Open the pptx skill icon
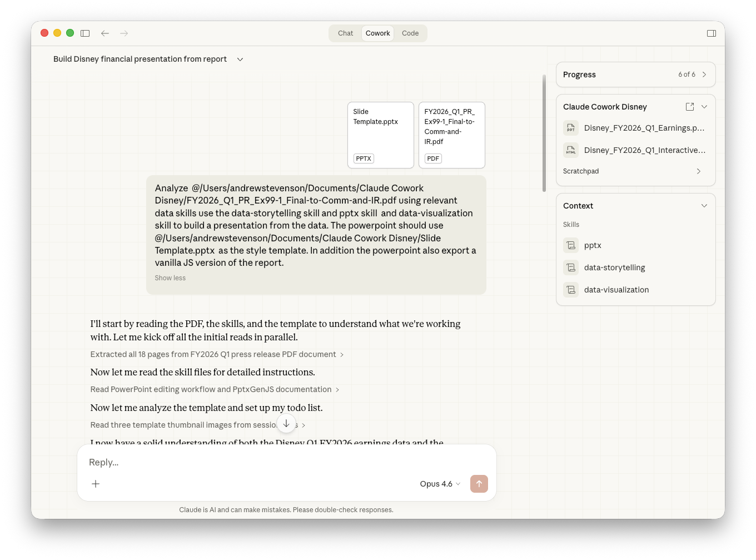 (571, 245)
